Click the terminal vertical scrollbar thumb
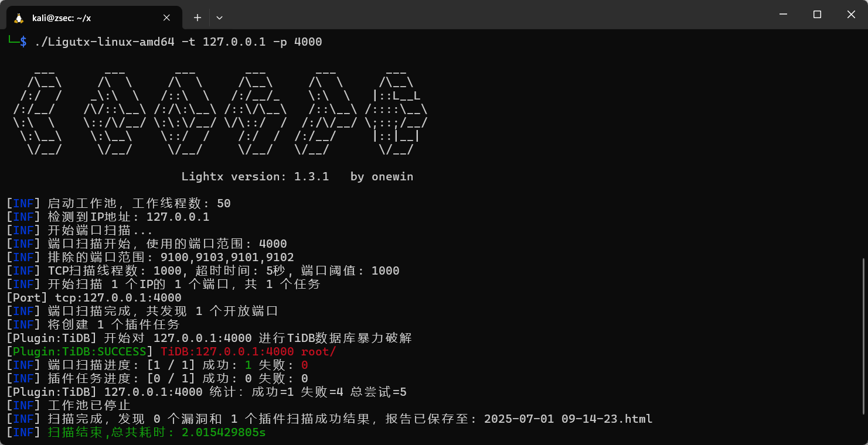 pos(864,336)
